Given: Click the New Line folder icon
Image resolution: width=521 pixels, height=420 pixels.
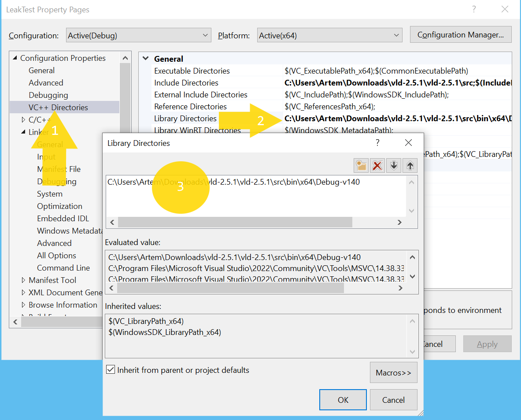Looking at the screenshot, I should click(361, 165).
